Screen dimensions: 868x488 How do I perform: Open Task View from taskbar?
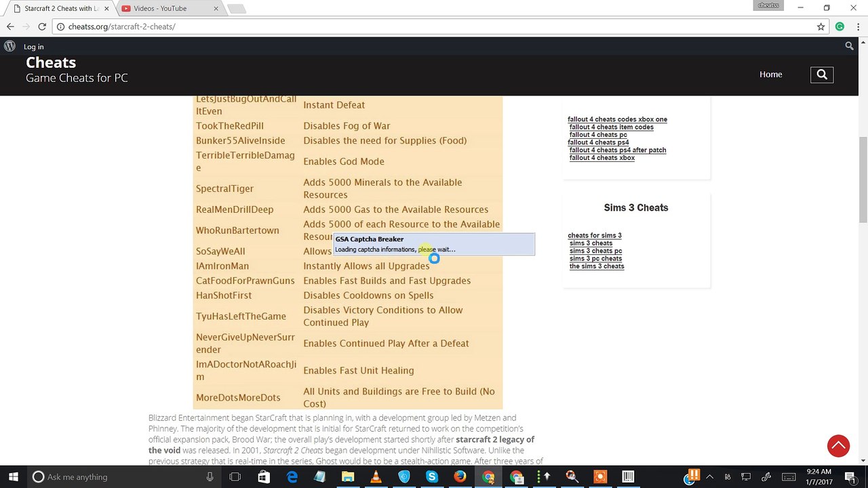coord(235,476)
